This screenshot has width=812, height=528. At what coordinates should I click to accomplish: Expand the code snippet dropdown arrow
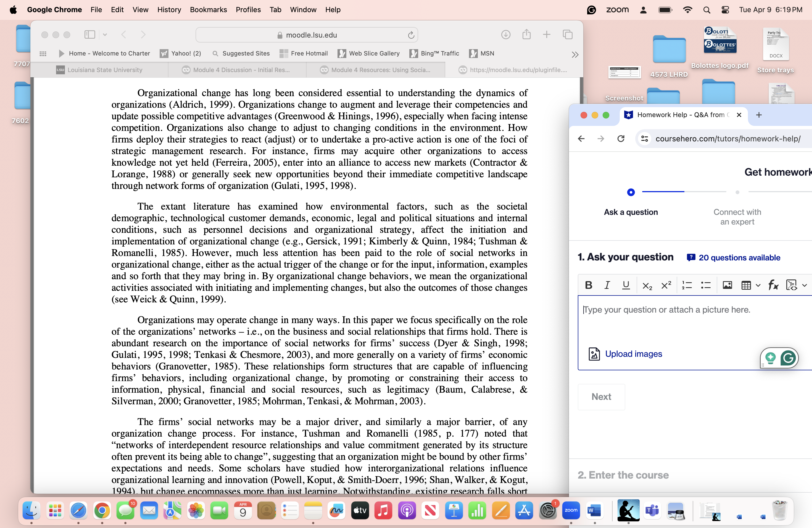pos(805,285)
